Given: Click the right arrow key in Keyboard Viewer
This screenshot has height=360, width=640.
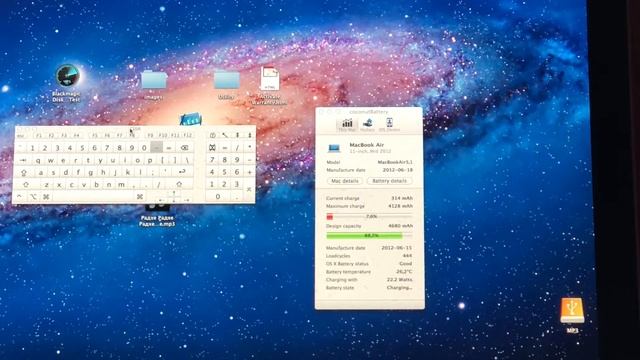Looking at the screenshot, I should point(187,200).
